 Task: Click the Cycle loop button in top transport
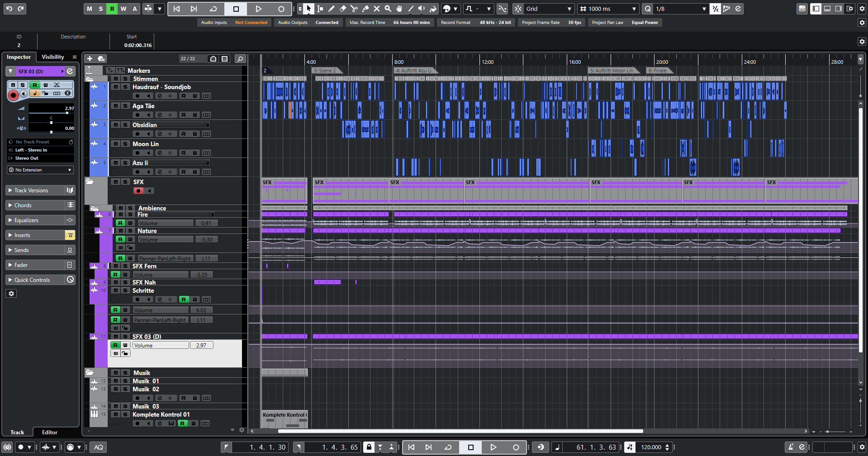213,9
